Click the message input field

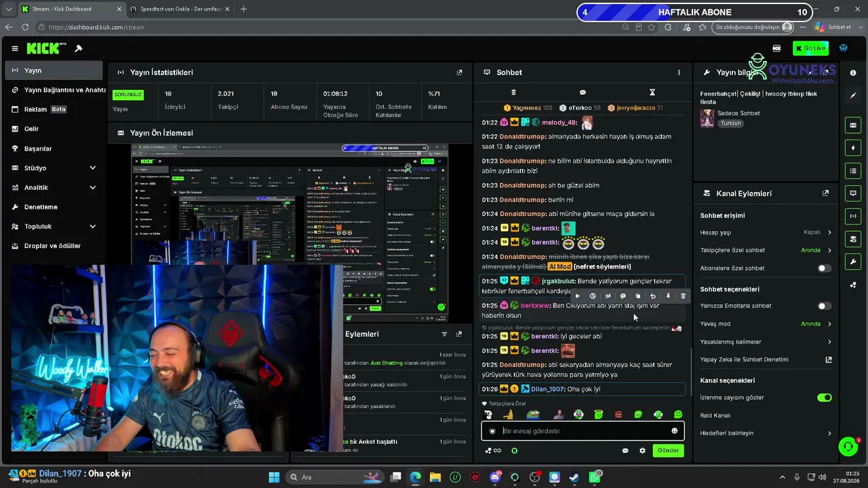pyautogui.click(x=583, y=431)
